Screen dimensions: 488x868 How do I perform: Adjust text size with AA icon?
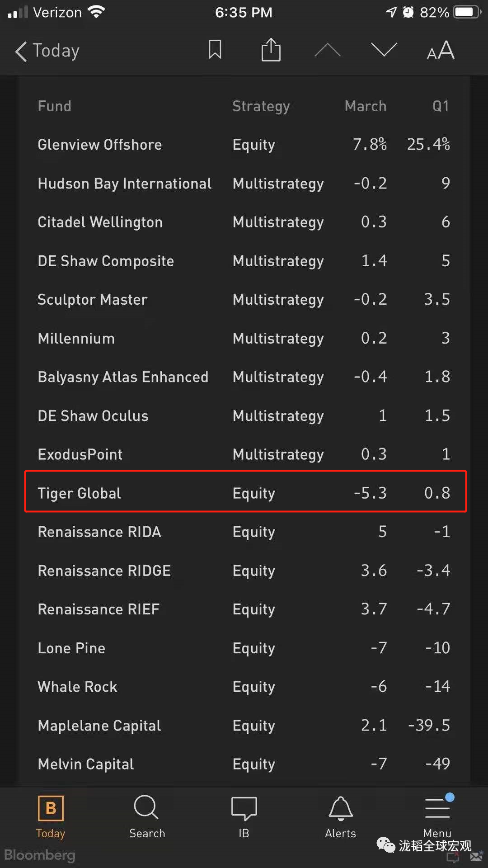pyautogui.click(x=441, y=50)
